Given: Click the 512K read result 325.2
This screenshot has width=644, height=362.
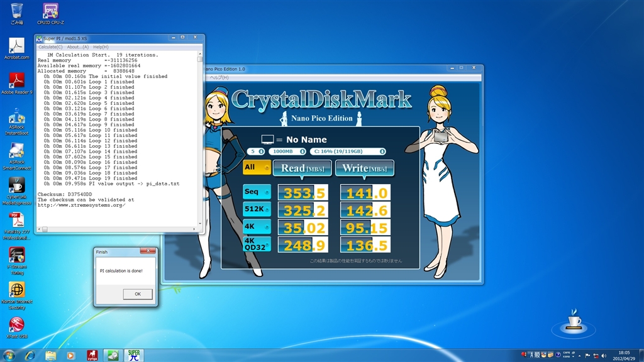Looking at the screenshot, I should point(303,210).
